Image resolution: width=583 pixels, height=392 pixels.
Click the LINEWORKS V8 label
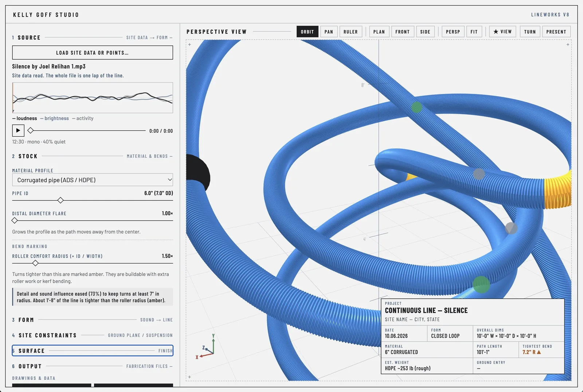550,15
